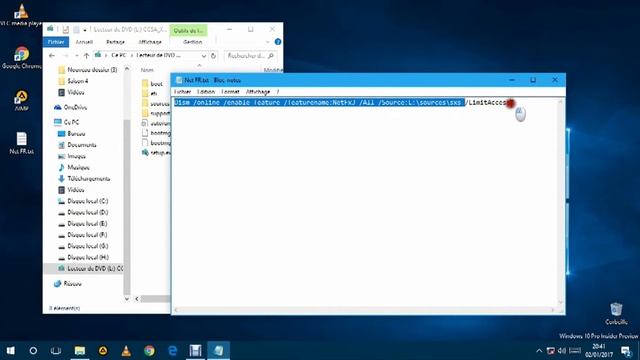Image resolution: width=640 pixels, height=360 pixels.
Task: Open the Explorer Fichier tab
Action: point(56,42)
